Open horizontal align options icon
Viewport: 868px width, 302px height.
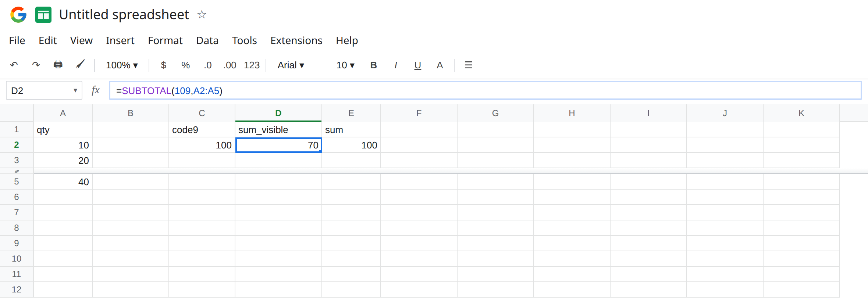point(468,65)
